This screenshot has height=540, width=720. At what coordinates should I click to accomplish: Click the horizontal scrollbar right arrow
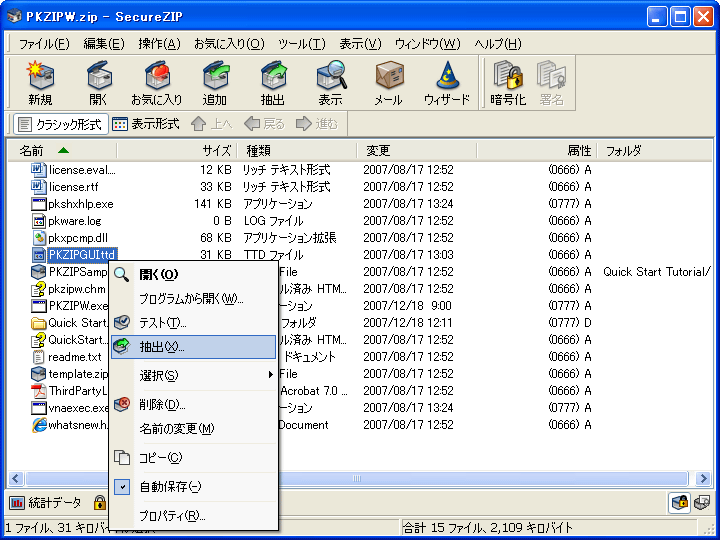tap(703, 478)
